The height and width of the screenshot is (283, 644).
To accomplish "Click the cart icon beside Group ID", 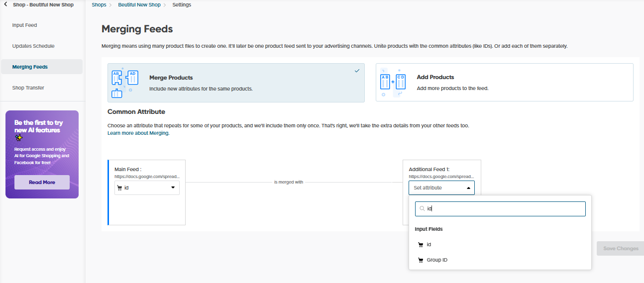I will [421, 260].
